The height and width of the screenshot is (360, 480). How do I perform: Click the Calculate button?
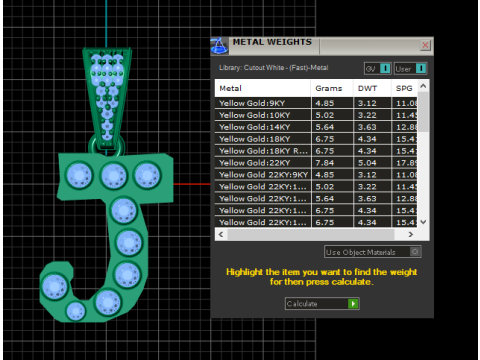tap(322, 304)
